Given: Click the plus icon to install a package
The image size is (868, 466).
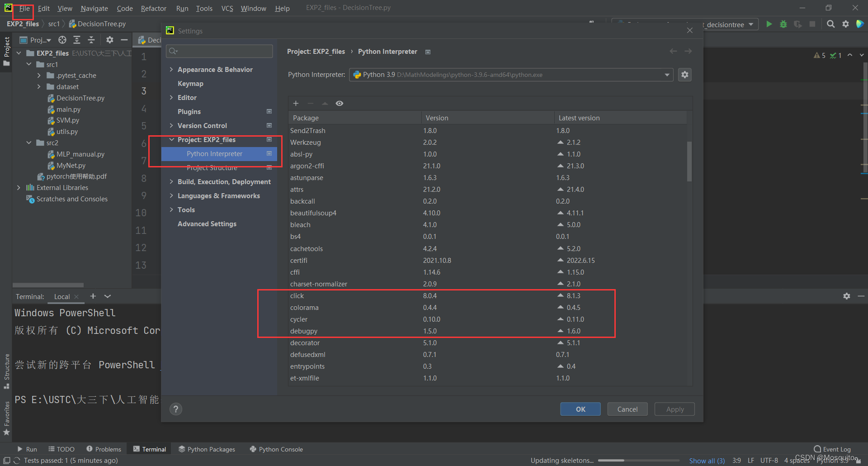Looking at the screenshot, I should coord(296,104).
